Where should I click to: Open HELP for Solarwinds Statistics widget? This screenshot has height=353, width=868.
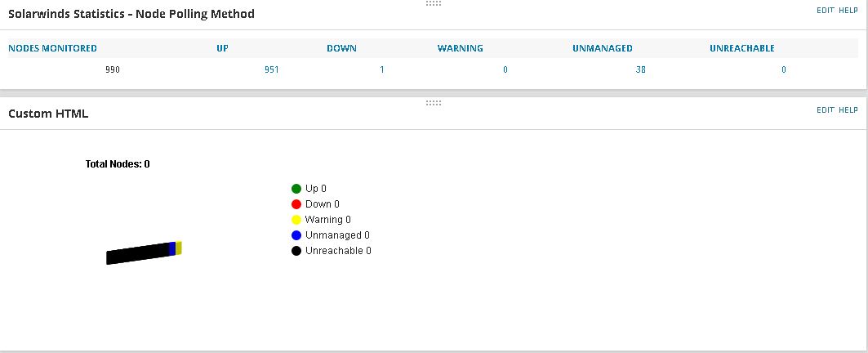tap(848, 10)
